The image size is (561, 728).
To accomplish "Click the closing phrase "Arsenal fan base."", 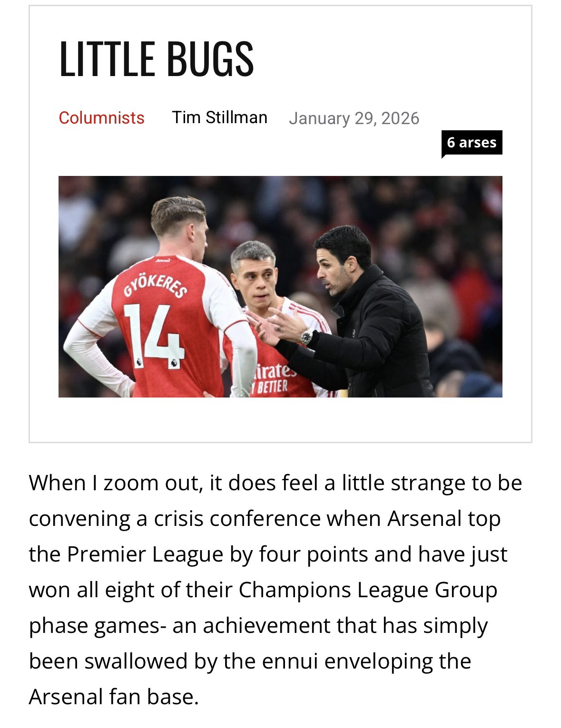I will (x=114, y=697).
